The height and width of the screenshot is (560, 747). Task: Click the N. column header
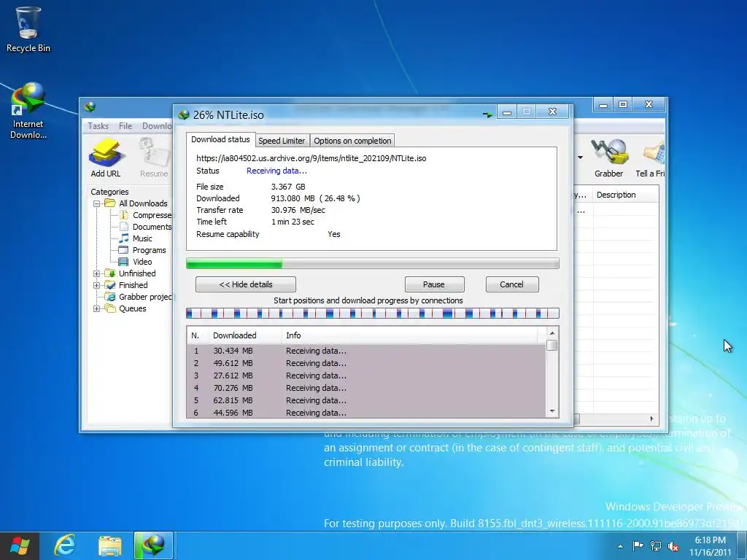tap(198, 335)
